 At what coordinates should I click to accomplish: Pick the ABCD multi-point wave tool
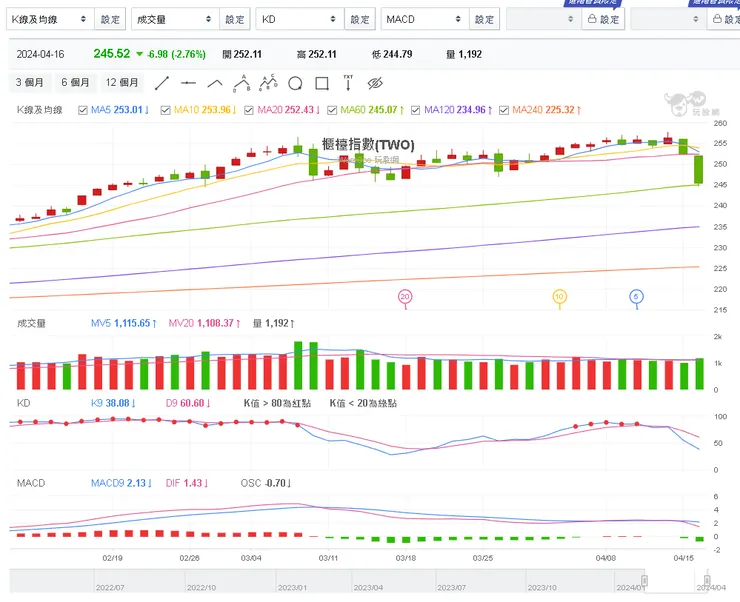(x=269, y=83)
